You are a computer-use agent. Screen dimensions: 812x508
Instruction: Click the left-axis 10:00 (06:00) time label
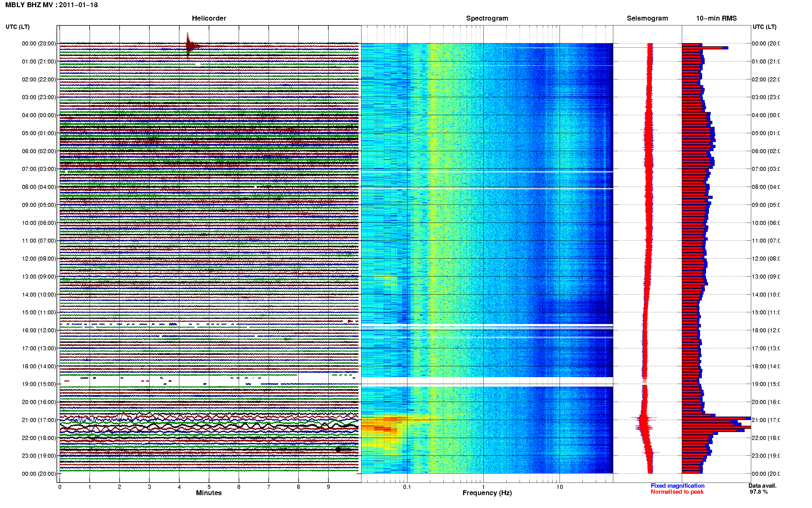(39, 223)
